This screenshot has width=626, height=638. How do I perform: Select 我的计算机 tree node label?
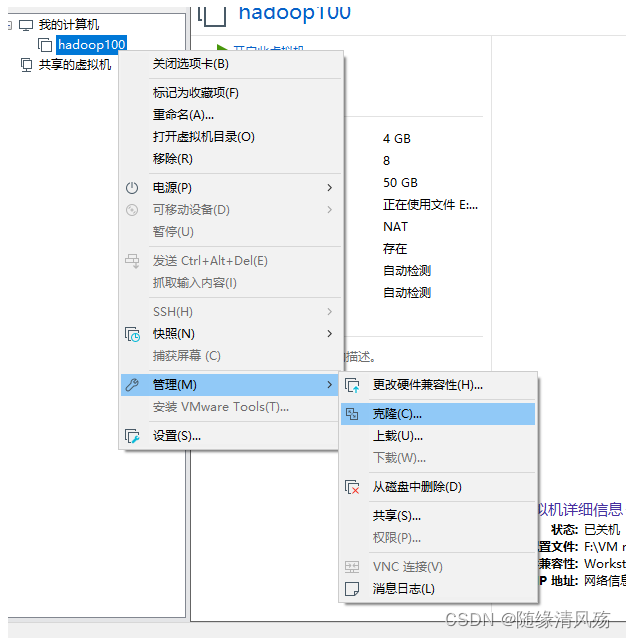[69, 25]
